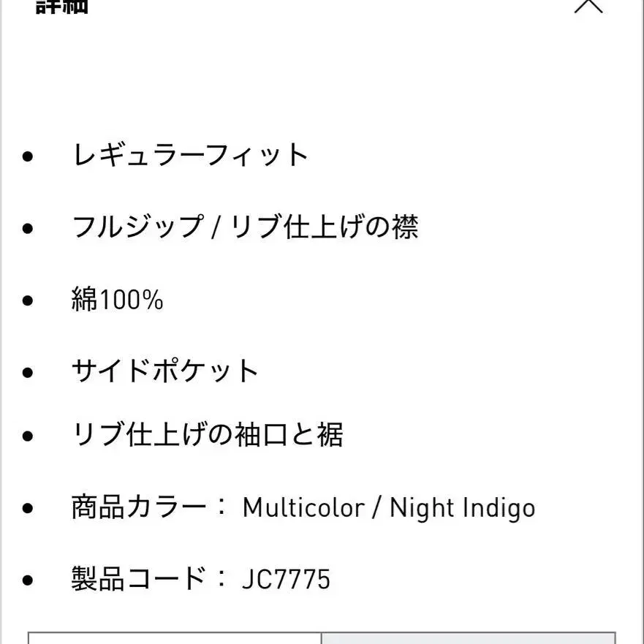The image size is (644, 644).
Task: Select the リブ仕上げの袖口と裾 text
Action: 208,434
